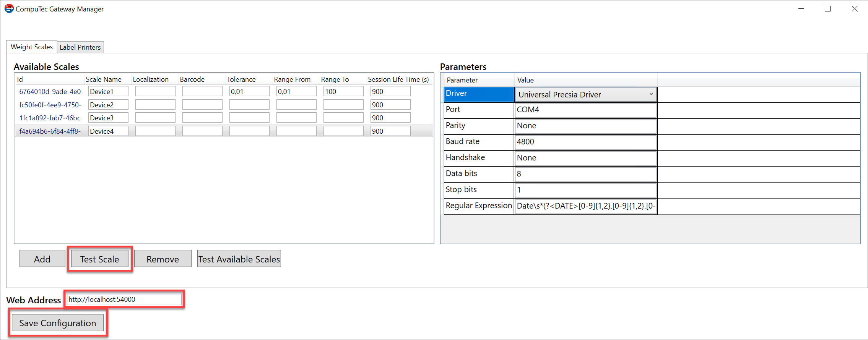Switch to the Label Printers tab
The image size is (868, 340).
[80, 47]
